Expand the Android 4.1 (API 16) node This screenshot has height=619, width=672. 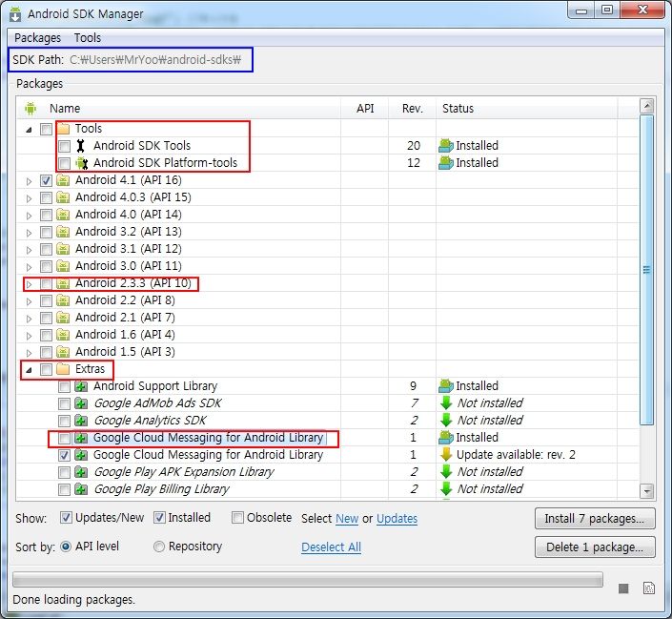click(x=29, y=181)
